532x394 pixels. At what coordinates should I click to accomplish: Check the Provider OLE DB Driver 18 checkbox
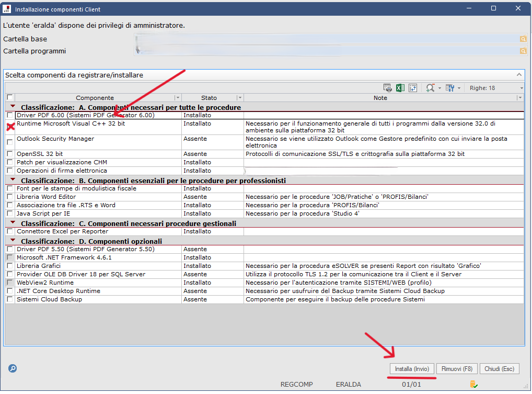point(10,274)
